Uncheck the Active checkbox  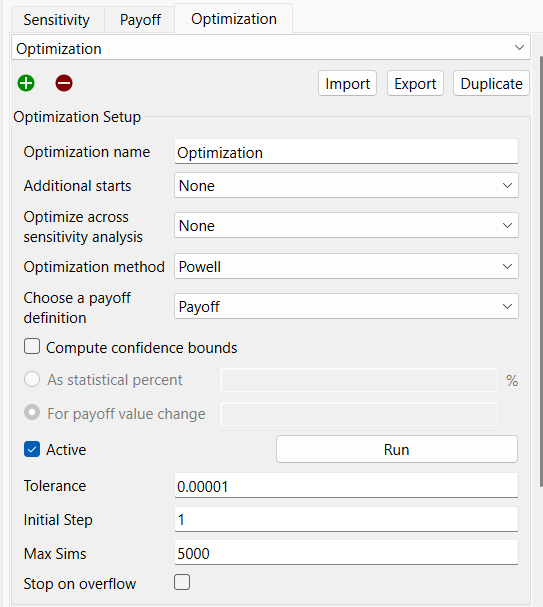pyautogui.click(x=32, y=449)
